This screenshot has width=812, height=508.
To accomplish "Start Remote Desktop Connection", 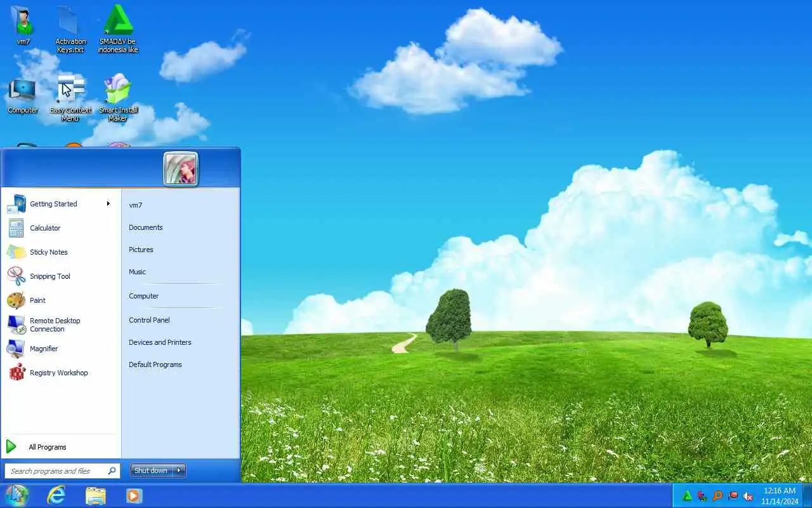I will (x=60, y=324).
